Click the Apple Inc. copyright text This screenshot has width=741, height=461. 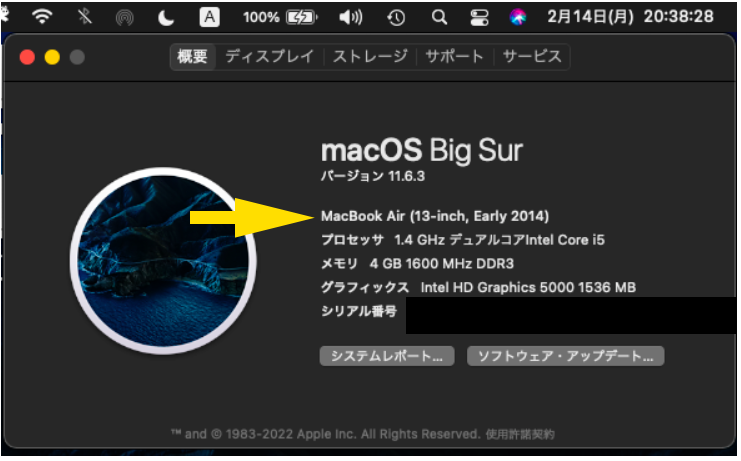(326, 434)
